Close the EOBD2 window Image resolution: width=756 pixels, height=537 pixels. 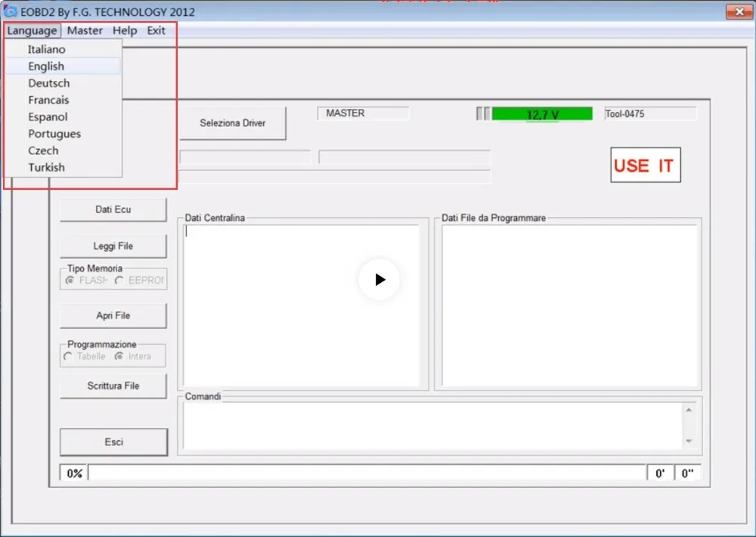tap(739, 11)
